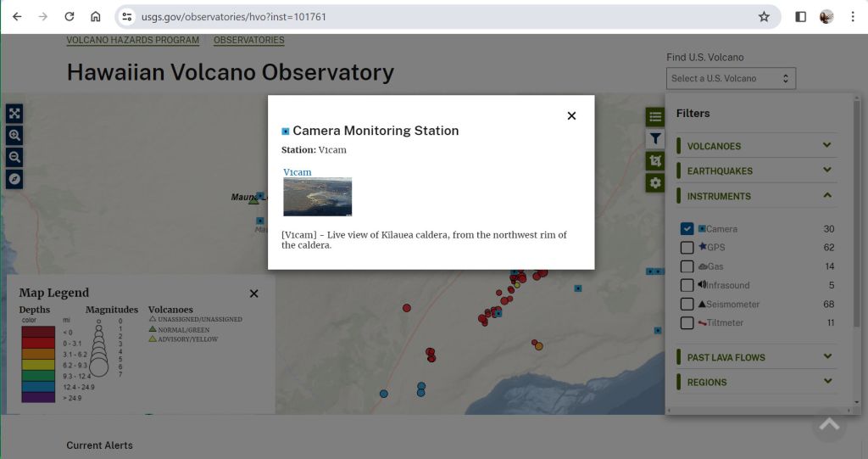Open the map legend list icon
The width and height of the screenshot is (868, 459).
(x=654, y=117)
